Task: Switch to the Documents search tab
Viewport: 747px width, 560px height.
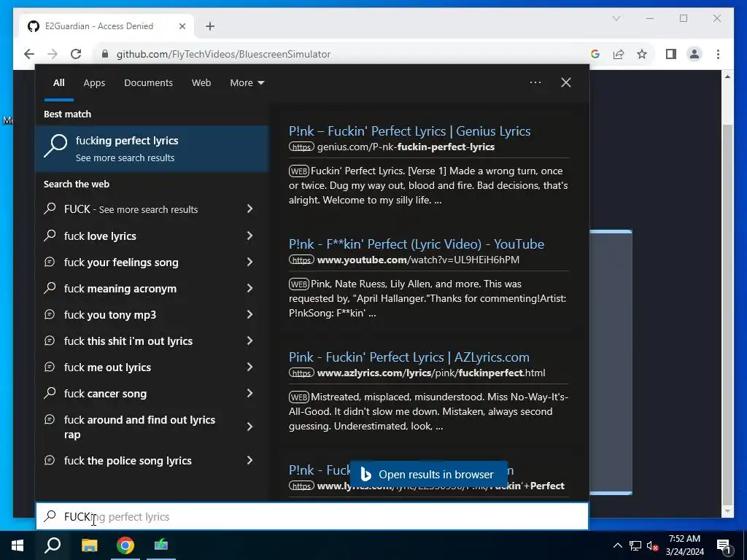Action: tap(148, 83)
